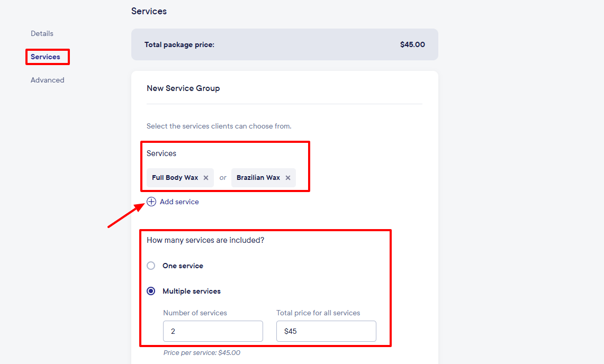Screen dimensions: 604x364
Task: Click the Brazilian Wax chip label
Action: pyautogui.click(x=258, y=178)
